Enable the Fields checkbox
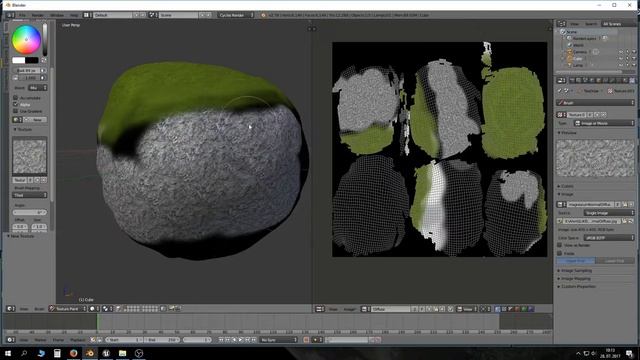This screenshot has width=640, height=360. coord(560,253)
